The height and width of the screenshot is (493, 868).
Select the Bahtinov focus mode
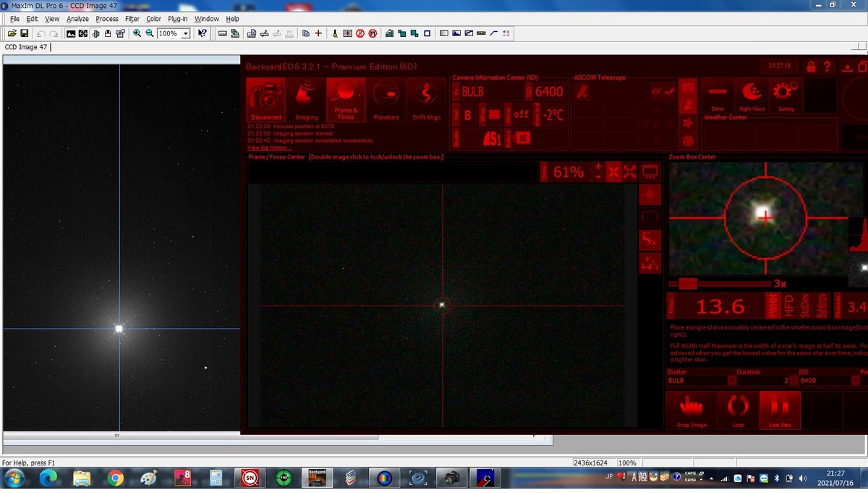(822, 306)
